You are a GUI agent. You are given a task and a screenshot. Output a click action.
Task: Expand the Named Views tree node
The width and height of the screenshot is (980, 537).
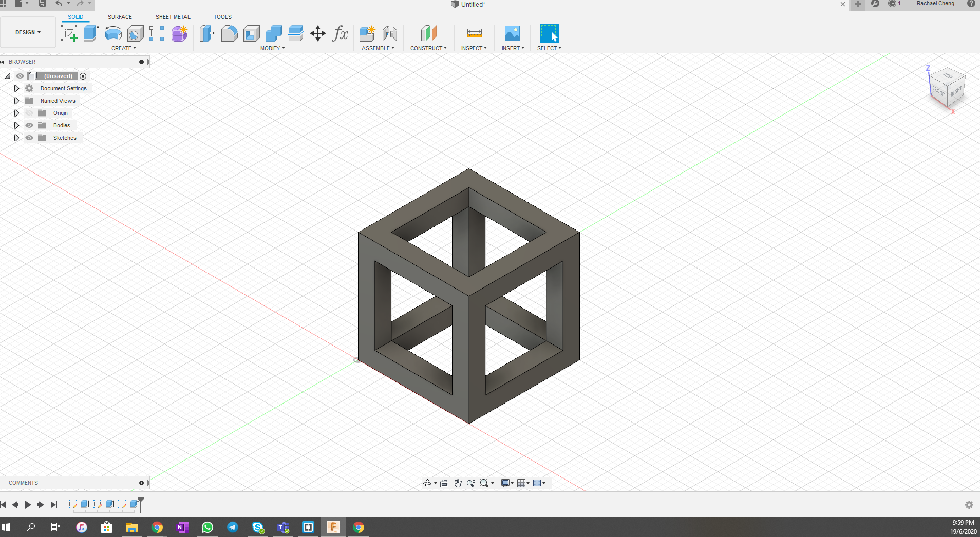click(16, 101)
